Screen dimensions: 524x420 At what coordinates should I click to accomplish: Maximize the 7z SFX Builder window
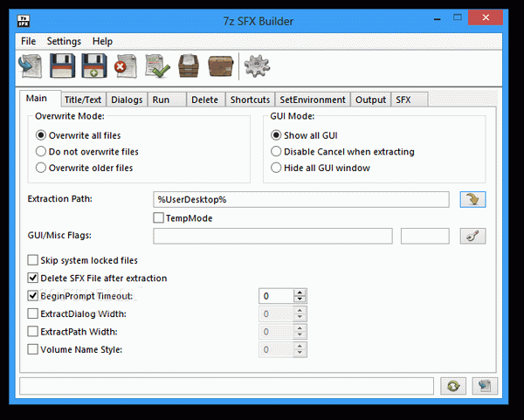click(x=457, y=17)
